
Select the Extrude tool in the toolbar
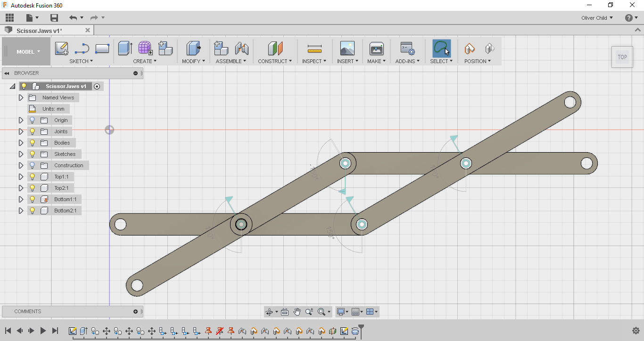point(125,49)
